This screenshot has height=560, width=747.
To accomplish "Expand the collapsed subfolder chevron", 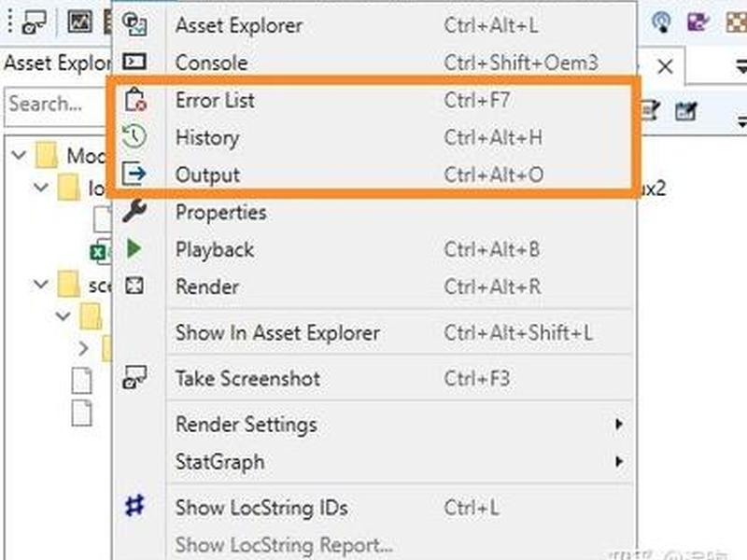I will pos(83,348).
